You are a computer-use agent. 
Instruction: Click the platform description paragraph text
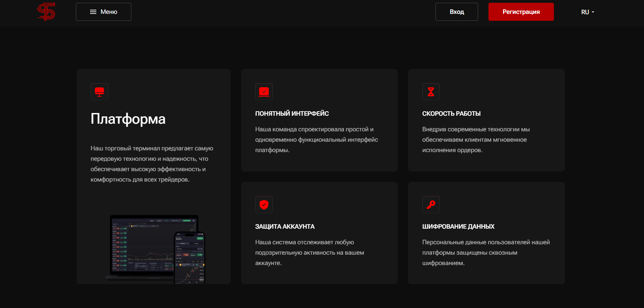[152, 164]
